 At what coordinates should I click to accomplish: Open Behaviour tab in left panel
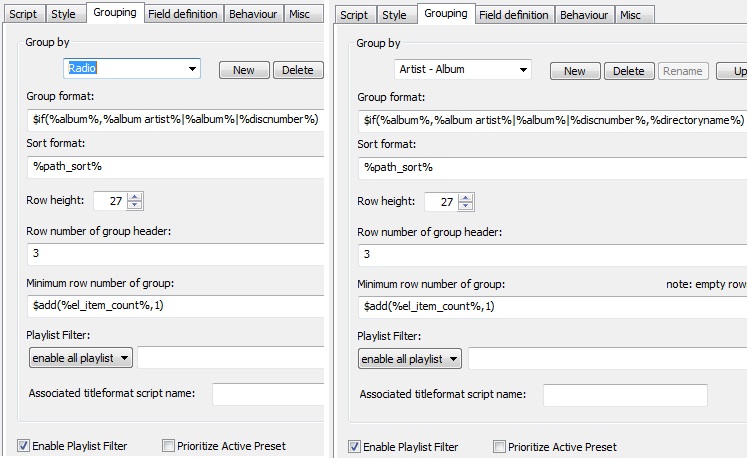[252, 14]
